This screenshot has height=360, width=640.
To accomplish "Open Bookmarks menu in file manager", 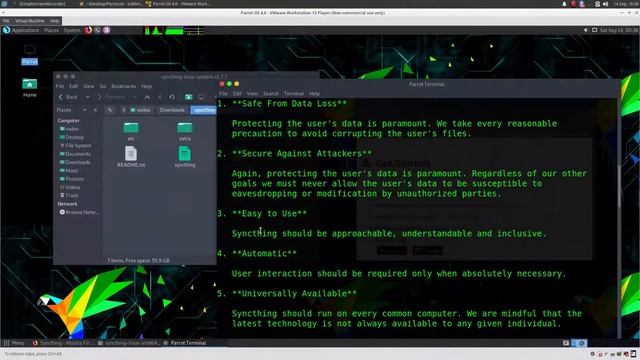I will point(124,87).
